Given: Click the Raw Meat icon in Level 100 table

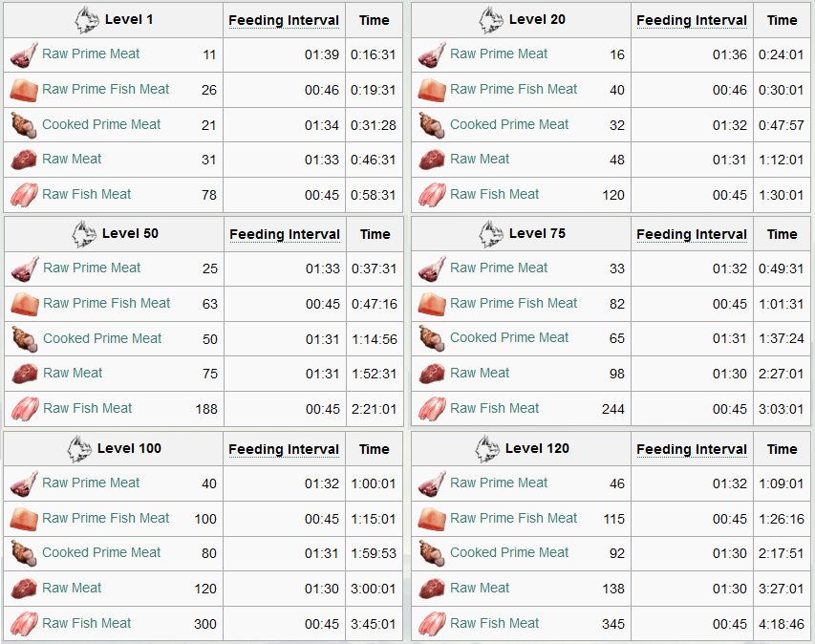Looking at the screenshot, I should (24, 589).
